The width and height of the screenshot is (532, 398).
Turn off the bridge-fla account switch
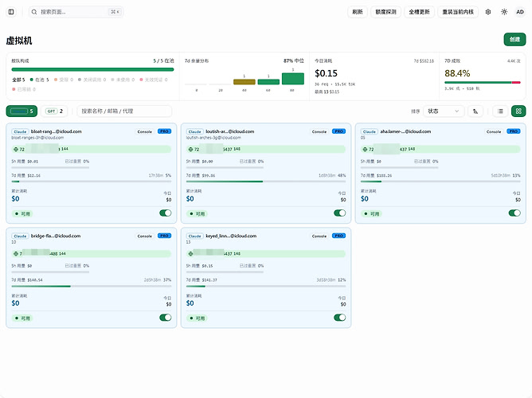tap(165, 318)
